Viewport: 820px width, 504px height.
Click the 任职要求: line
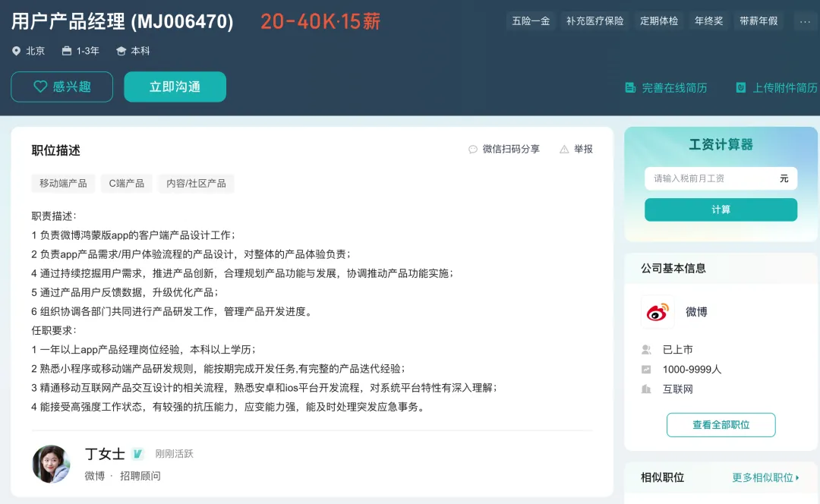(x=54, y=330)
